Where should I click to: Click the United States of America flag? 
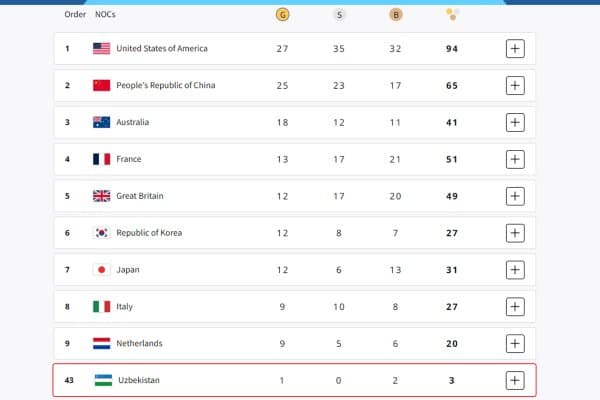click(101, 48)
